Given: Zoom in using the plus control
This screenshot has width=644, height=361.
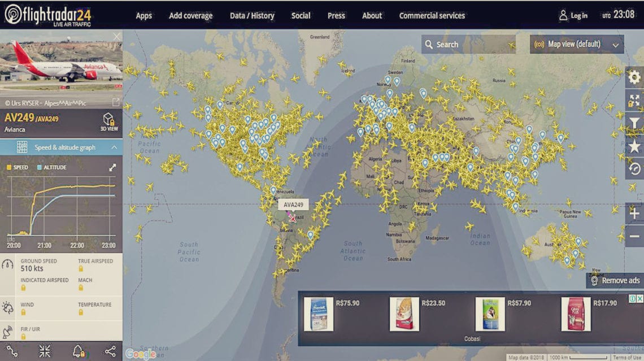Looking at the screenshot, I should click(x=634, y=214).
